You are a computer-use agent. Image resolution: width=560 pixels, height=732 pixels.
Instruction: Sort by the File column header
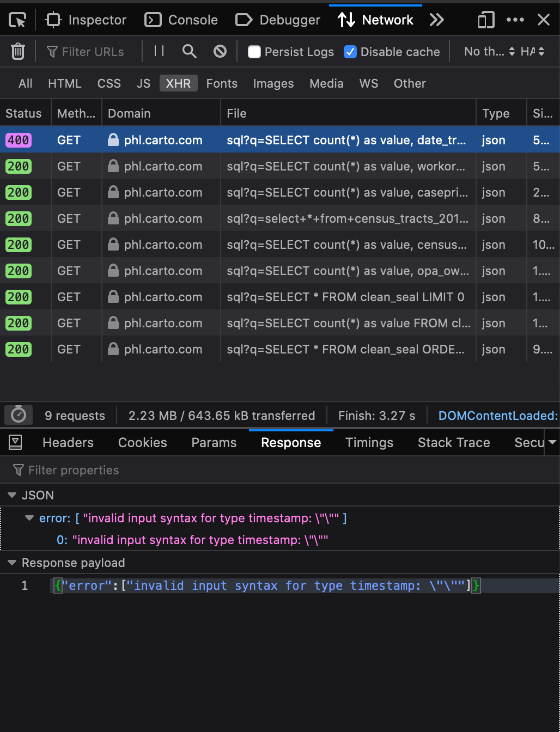[348, 113]
